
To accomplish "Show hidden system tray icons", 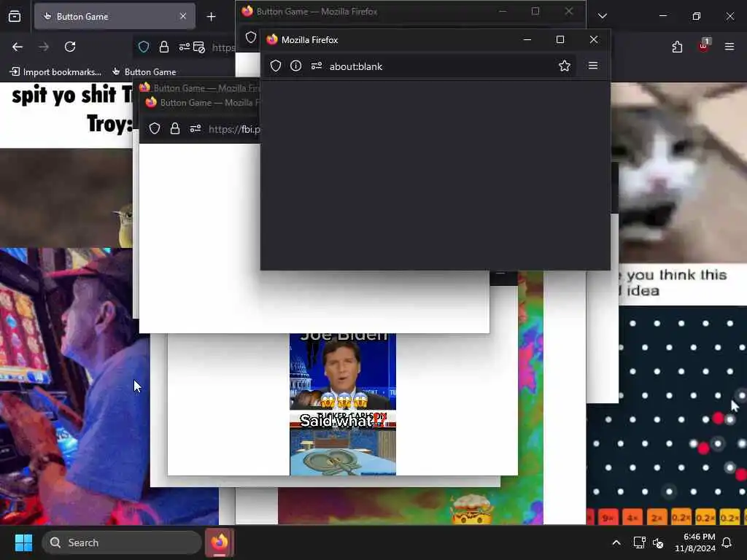I will tap(616, 542).
